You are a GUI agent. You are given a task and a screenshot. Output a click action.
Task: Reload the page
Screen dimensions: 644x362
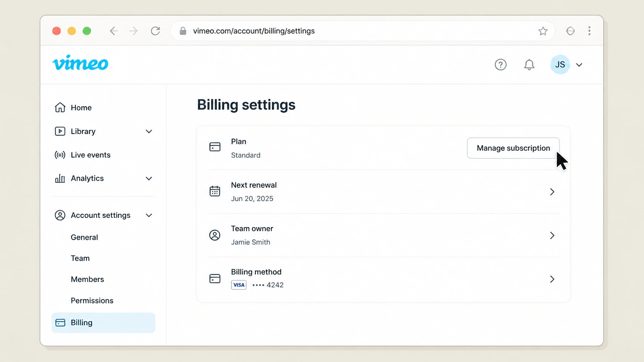(x=156, y=31)
